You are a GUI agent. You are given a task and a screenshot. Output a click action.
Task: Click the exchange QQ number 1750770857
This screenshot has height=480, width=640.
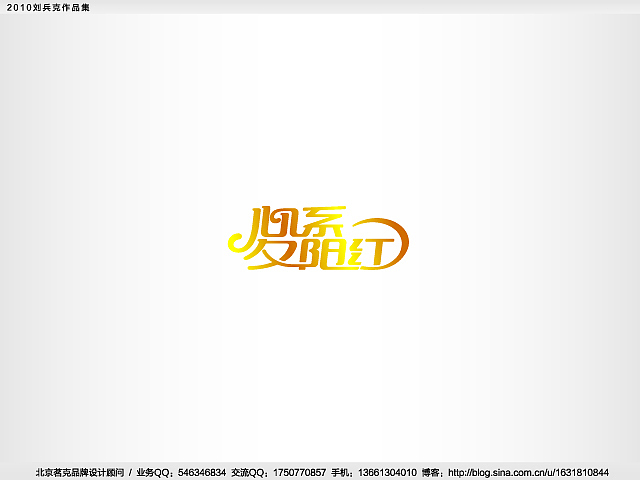299,473
